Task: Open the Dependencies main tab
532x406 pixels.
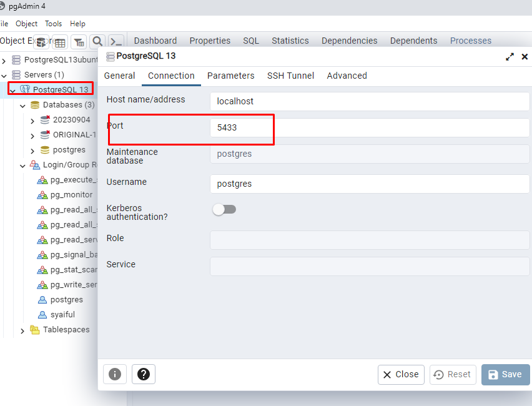Action: click(350, 41)
